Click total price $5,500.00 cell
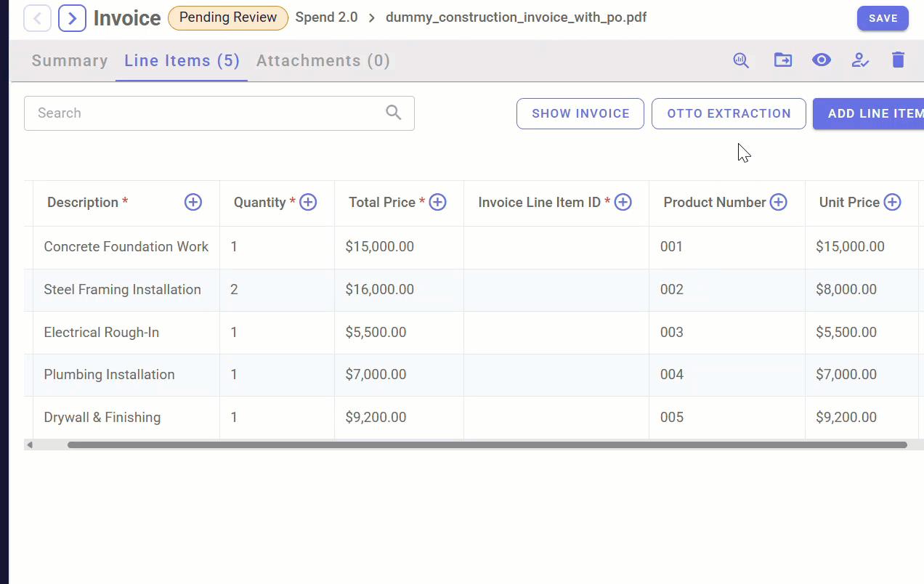 399,333
